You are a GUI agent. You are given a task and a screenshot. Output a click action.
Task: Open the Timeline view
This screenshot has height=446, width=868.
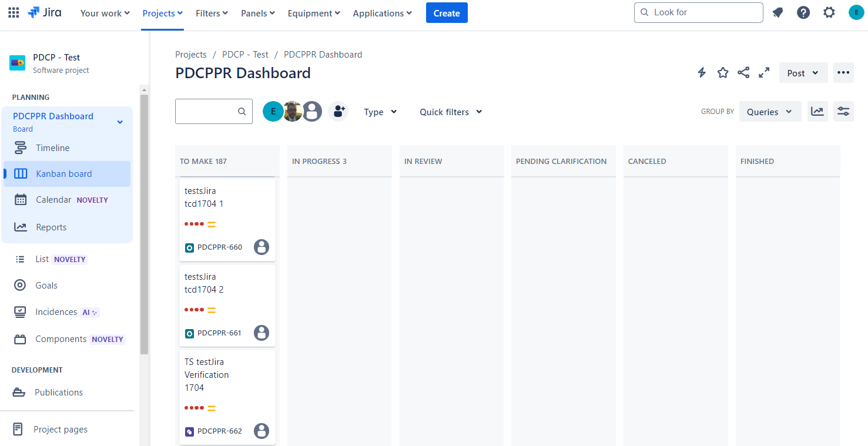click(51, 147)
